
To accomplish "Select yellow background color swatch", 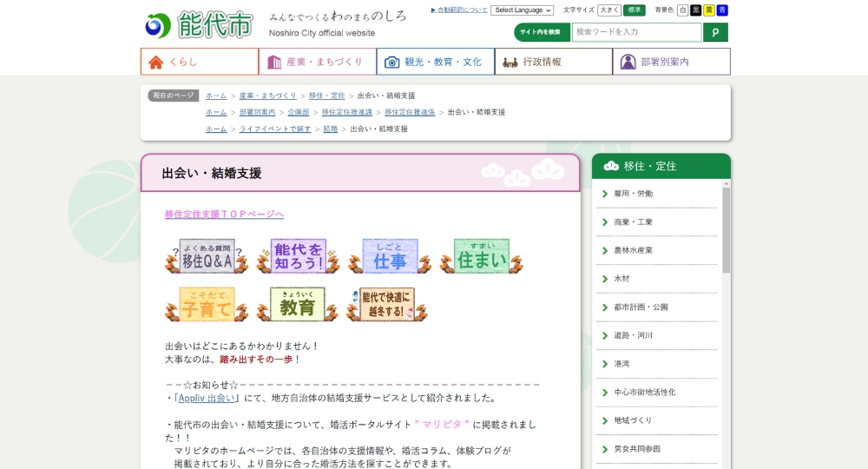I will [x=709, y=10].
